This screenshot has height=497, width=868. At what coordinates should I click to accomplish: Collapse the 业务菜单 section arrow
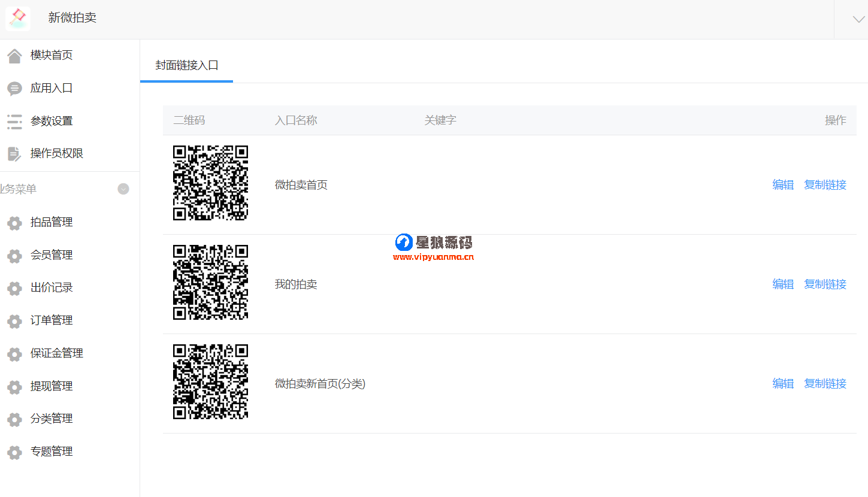[x=123, y=189]
